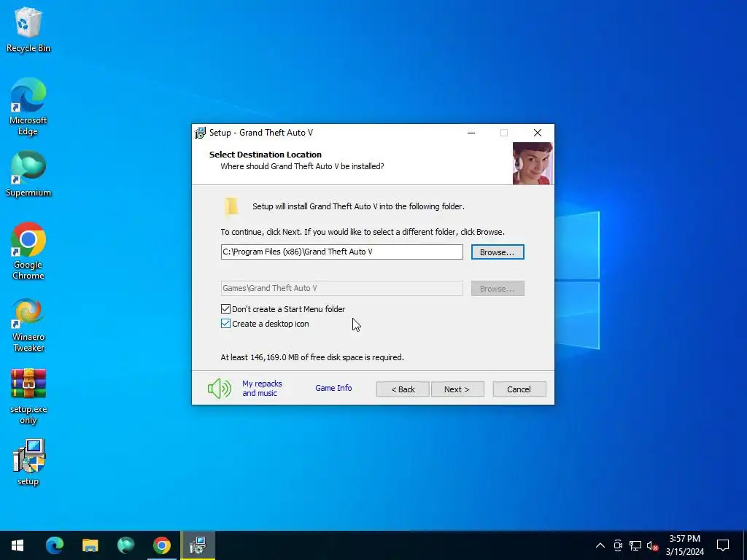This screenshot has height=560, width=747.
Task: Click the greyed-out Browse button for Start Menu
Action: pos(498,289)
